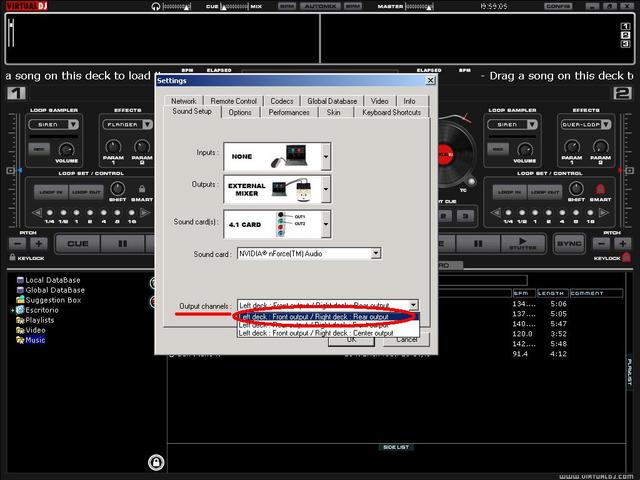Open the Keyboard Shortcuts tab
This screenshot has width=640, height=480.
coord(391,113)
